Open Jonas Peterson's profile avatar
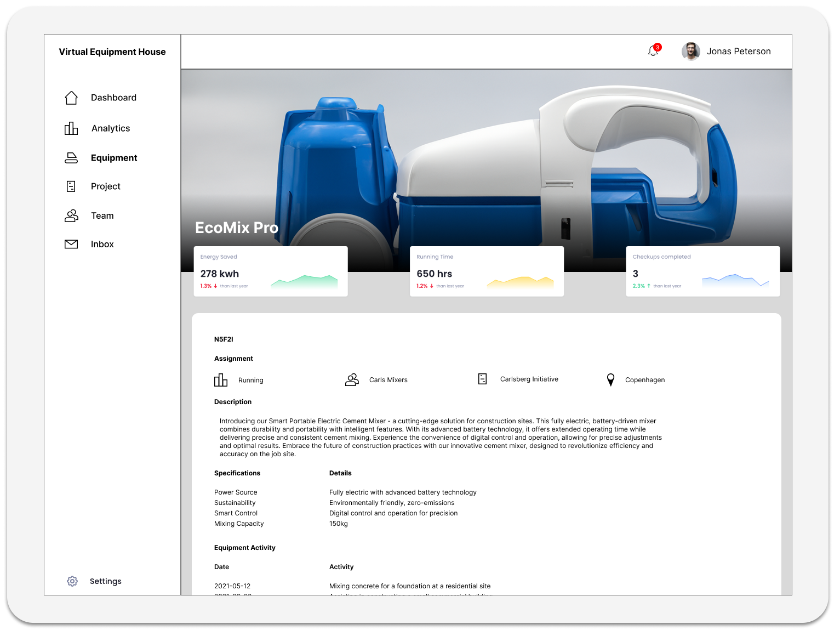The width and height of the screenshot is (840, 630). click(690, 52)
